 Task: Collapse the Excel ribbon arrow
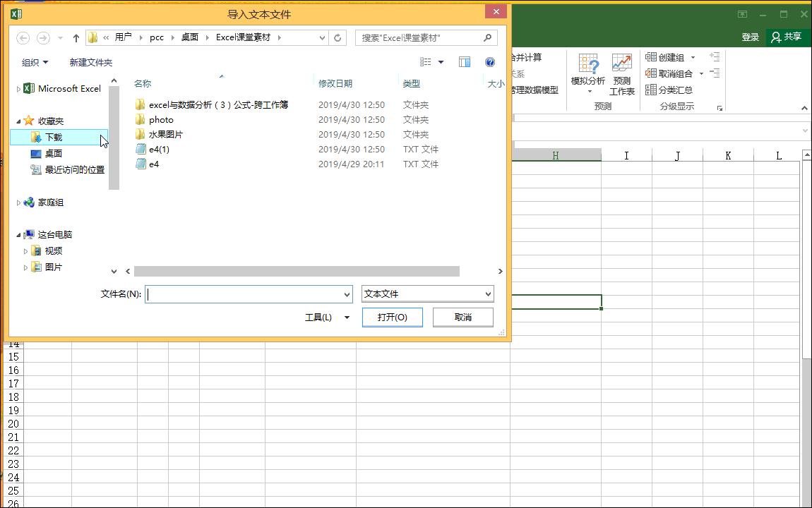click(x=804, y=108)
